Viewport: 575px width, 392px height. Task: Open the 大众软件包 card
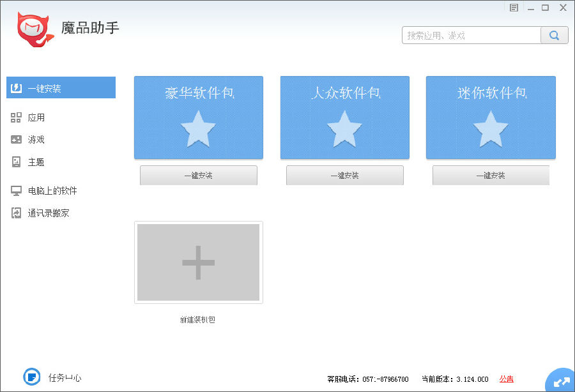pos(345,117)
